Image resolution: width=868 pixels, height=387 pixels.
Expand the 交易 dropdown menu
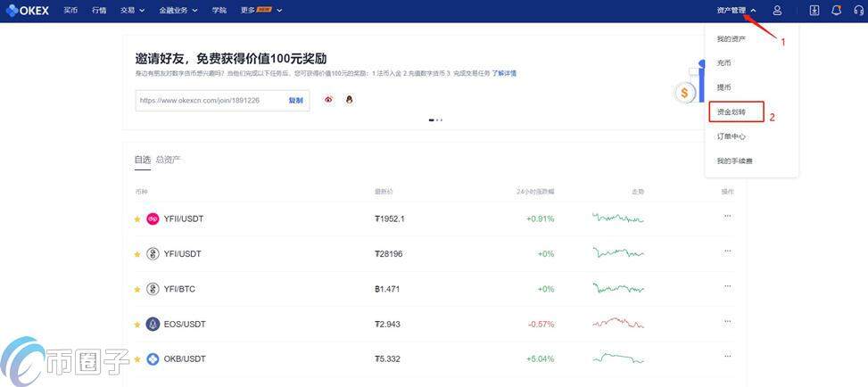click(132, 10)
